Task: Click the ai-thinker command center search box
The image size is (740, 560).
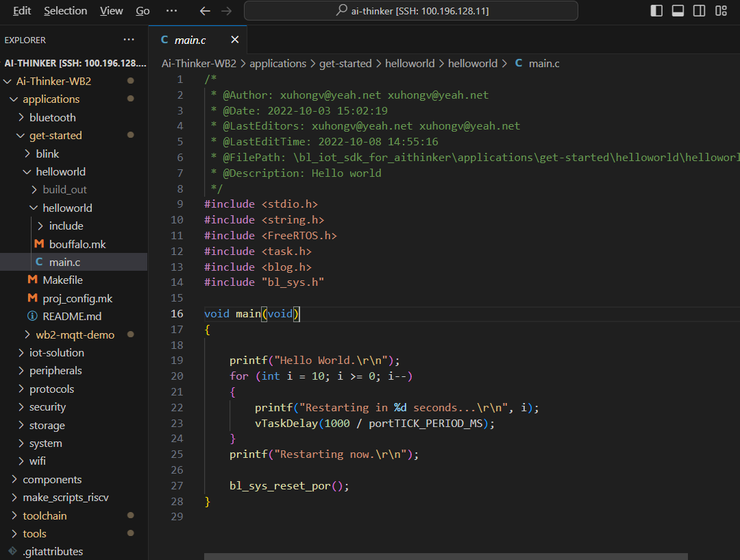Action: pos(411,11)
